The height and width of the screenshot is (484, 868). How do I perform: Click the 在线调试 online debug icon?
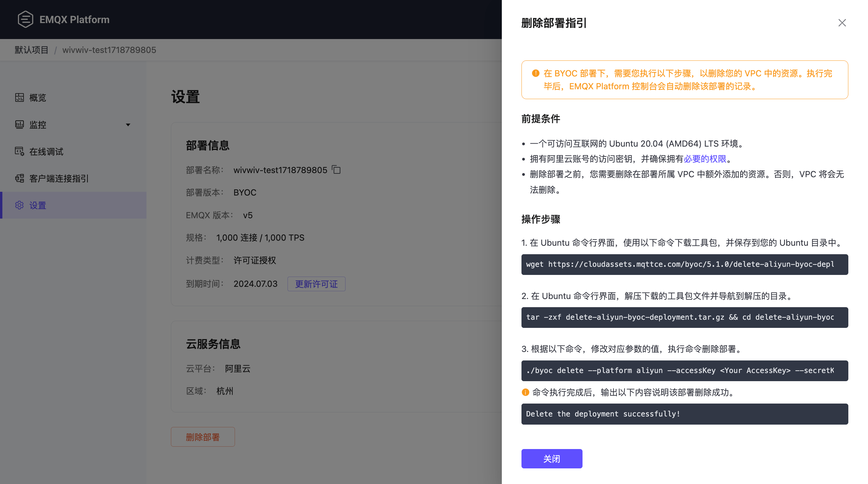pos(19,151)
